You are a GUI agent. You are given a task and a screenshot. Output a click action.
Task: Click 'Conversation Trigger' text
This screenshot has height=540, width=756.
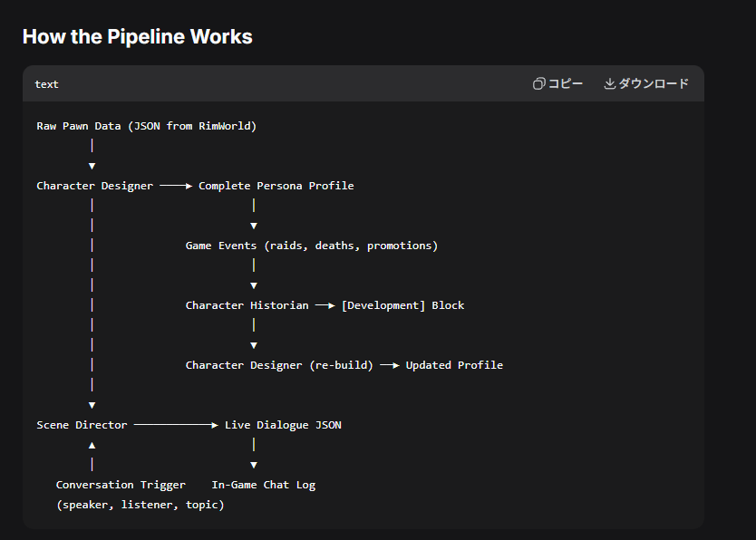121,485
